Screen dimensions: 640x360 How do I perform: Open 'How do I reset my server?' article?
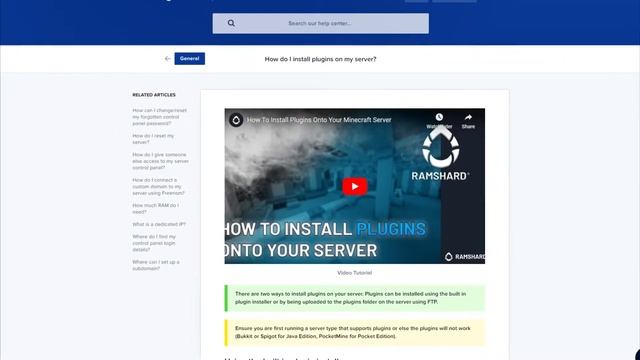point(153,139)
